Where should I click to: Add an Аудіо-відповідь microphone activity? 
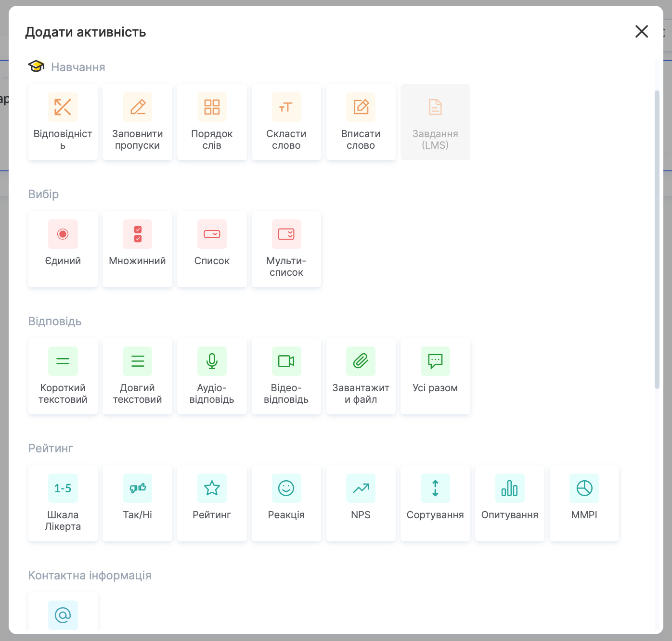[212, 376]
